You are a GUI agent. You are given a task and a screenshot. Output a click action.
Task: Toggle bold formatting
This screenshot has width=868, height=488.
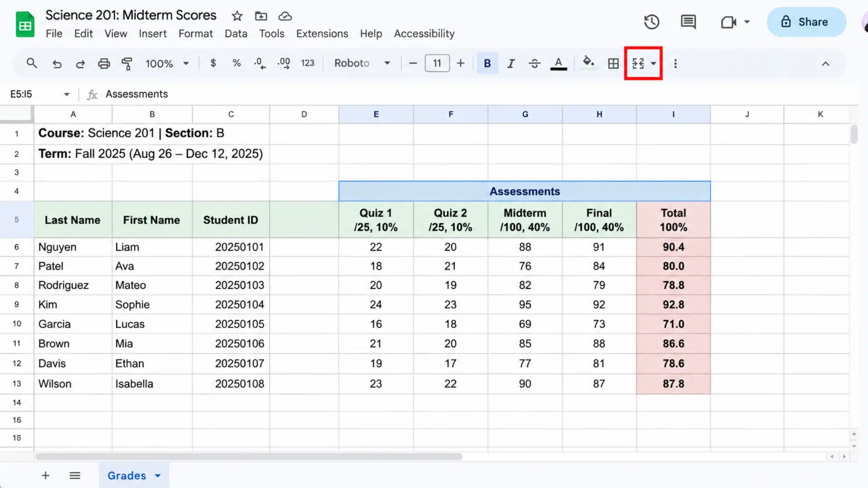(487, 63)
